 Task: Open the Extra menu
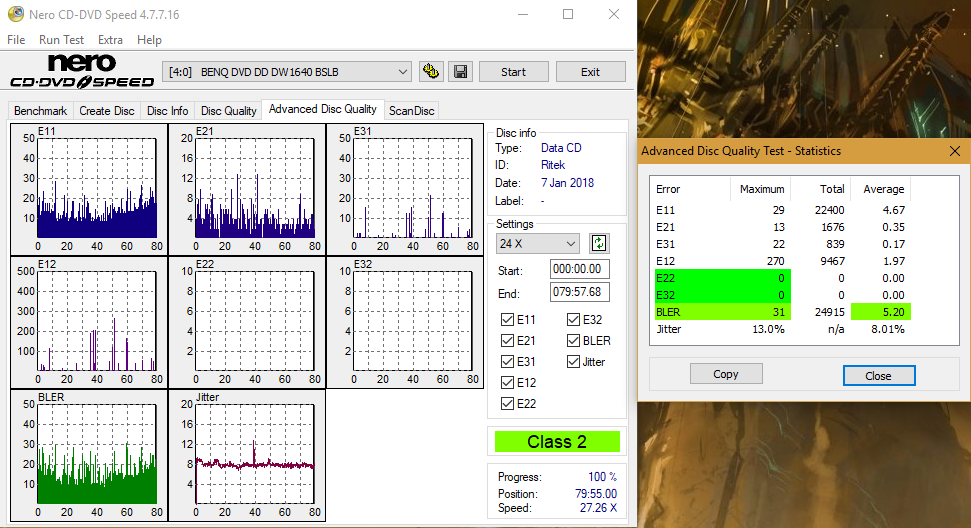pyautogui.click(x=110, y=40)
